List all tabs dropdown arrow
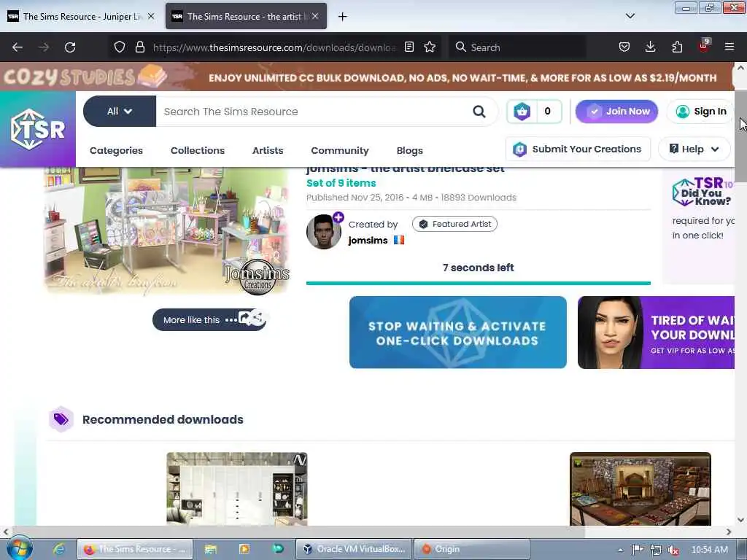The width and height of the screenshot is (747, 560). [630, 16]
